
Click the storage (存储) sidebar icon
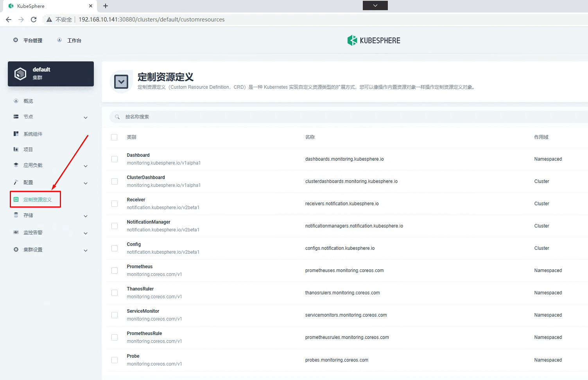pyautogui.click(x=16, y=215)
